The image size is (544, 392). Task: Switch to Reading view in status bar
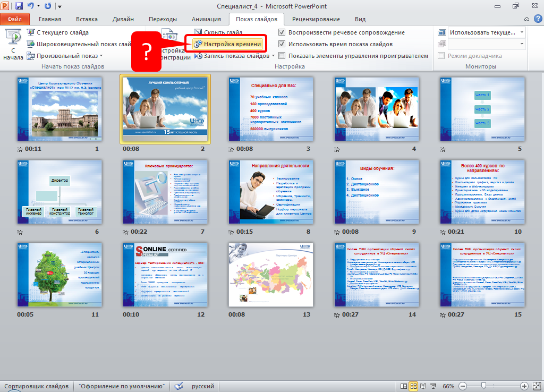point(423,386)
